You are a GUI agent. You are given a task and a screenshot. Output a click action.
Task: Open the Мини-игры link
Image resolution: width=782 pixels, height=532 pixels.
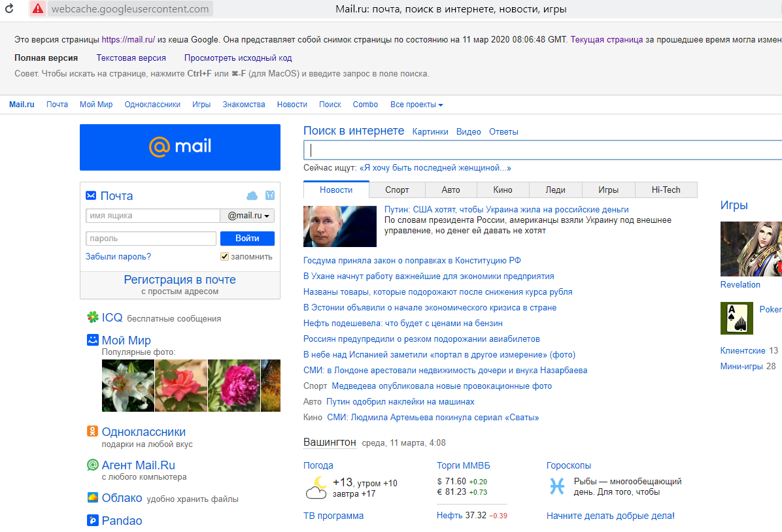tap(741, 366)
